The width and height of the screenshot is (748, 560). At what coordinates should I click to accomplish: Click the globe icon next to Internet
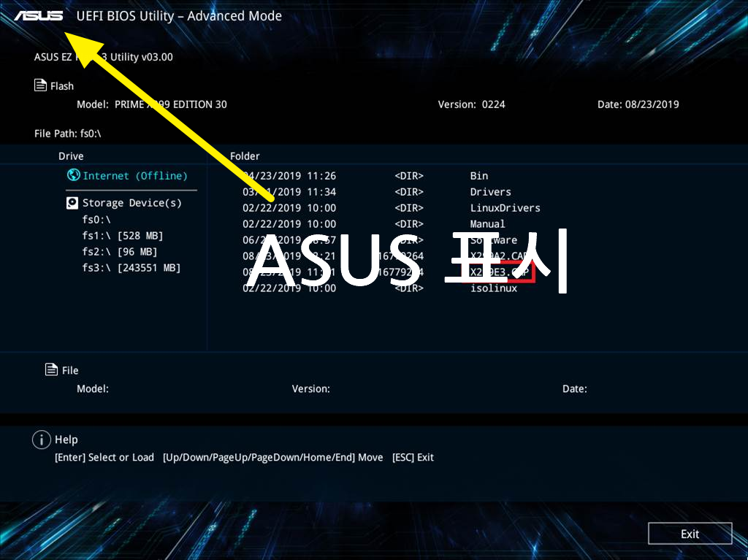[73, 175]
